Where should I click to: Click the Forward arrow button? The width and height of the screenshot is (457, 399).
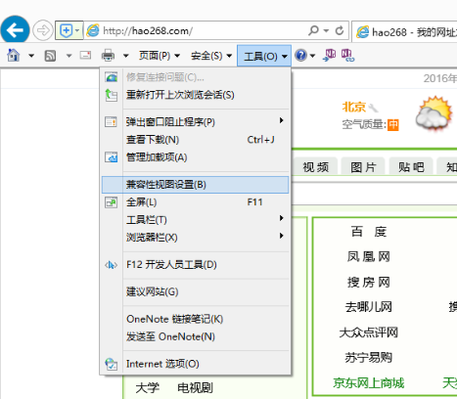click(x=43, y=31)
